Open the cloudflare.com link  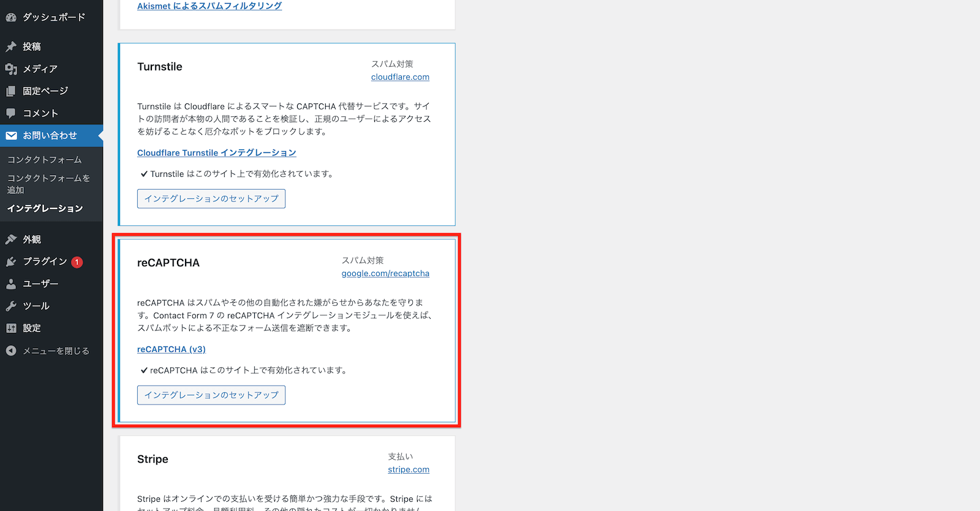pyautogui.click(x=400, y=77)
